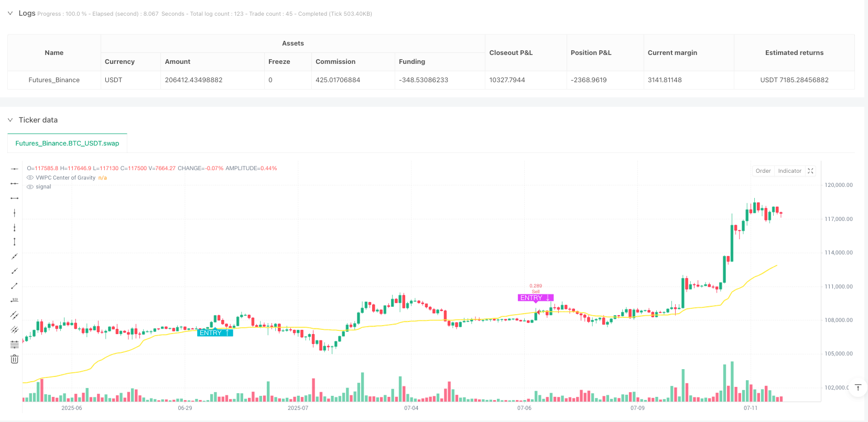Click the Order button on the chart

click(763, 171)
